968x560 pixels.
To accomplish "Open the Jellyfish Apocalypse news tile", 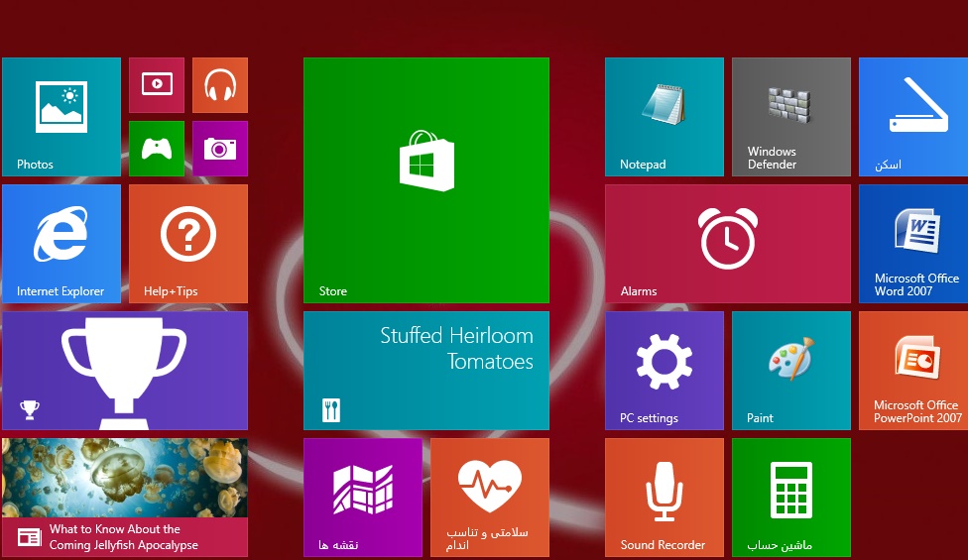I will (x=125, y=498).
